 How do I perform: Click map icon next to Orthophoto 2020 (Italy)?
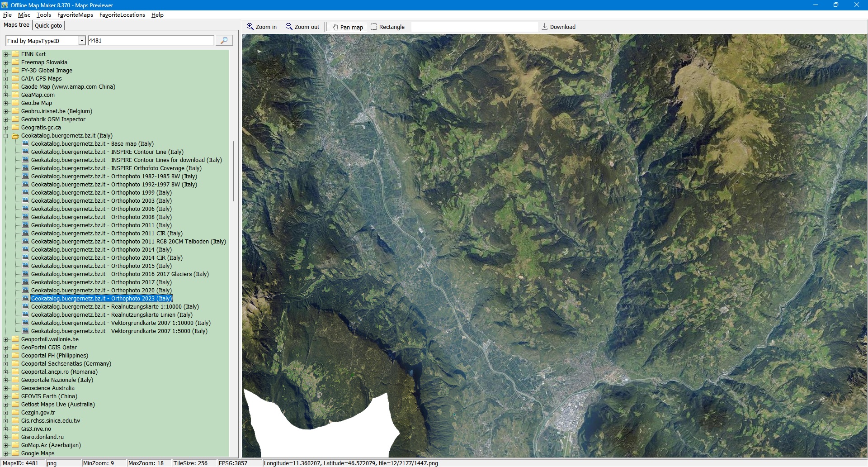pos(25,291)
